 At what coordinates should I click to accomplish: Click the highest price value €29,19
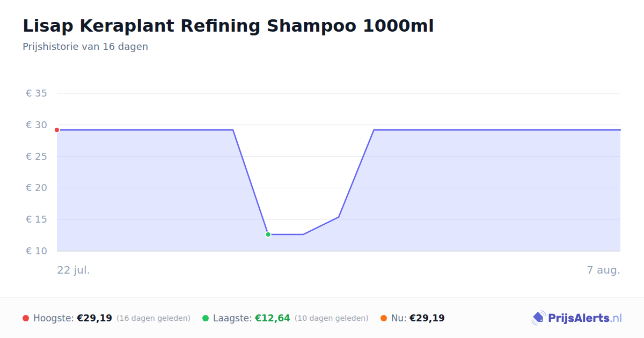coord(94,318)
